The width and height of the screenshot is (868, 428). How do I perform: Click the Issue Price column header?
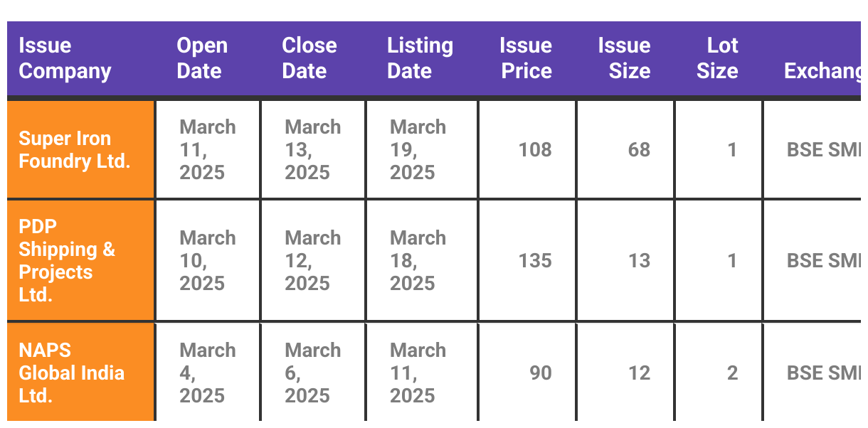click(526, 58)
